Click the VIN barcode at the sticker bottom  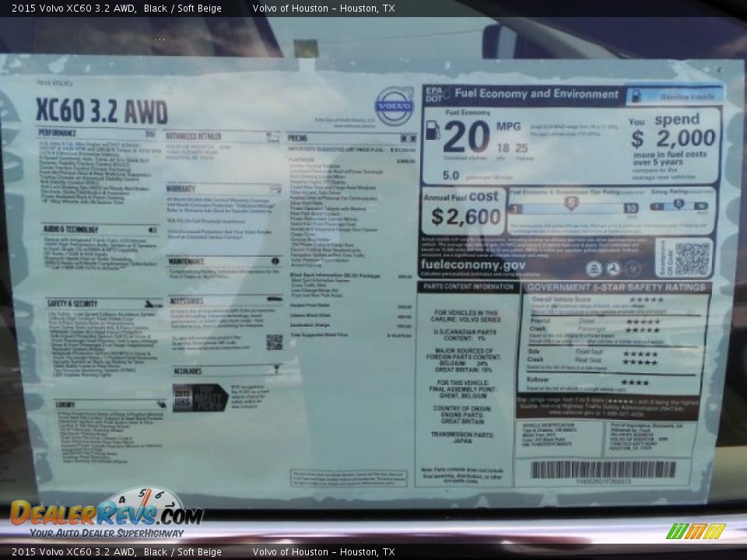tap(603, 470)
